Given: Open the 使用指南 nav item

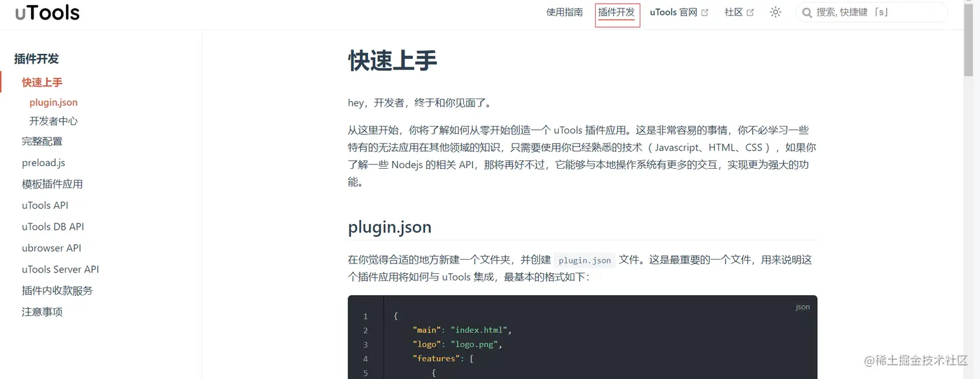Looking at the screenshot, I should pos(564,12).
